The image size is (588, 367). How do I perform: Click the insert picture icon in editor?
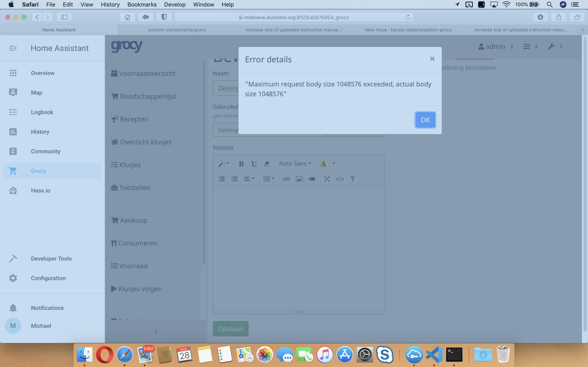coord(299,179)
